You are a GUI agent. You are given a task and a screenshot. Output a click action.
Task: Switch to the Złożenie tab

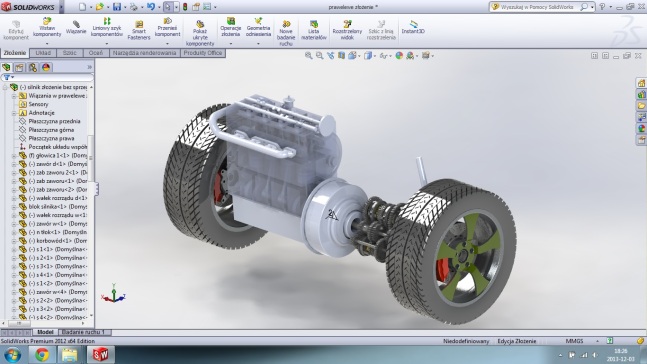click(15, 53)
